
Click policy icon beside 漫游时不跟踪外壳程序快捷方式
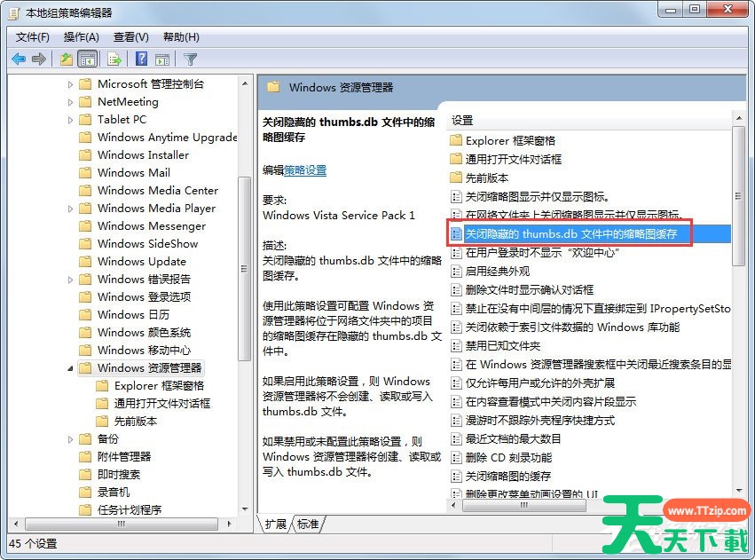456,421
